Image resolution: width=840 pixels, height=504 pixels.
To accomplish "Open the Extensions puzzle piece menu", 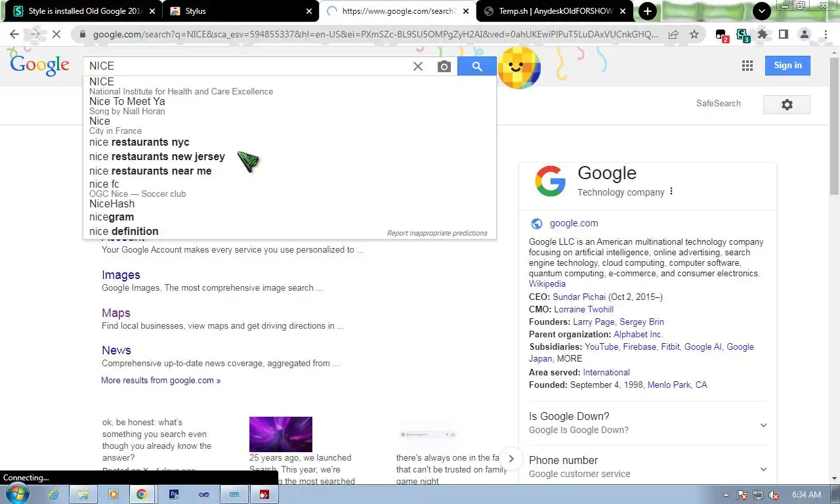I will (x=763, y=34).
